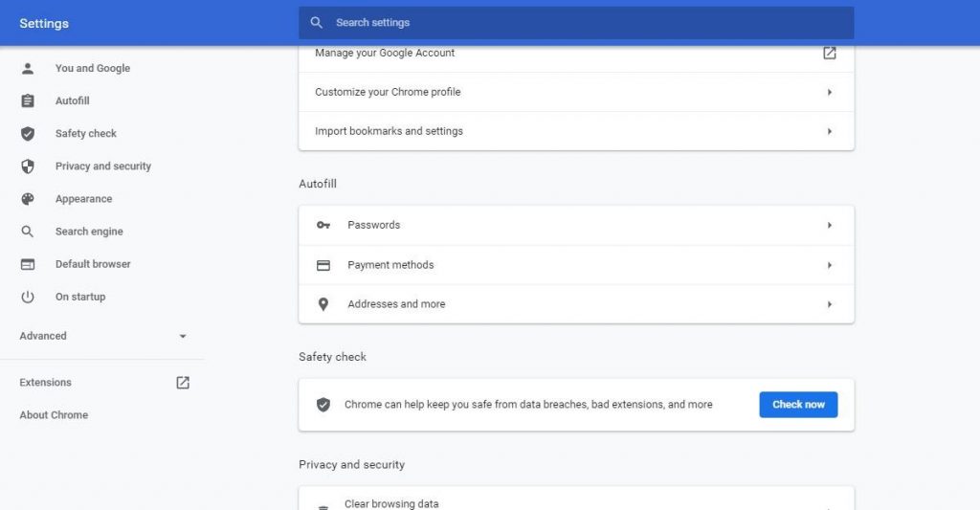Screen dimensions: 980x510
Task: Open the Extensions link
Action: (45, 383)
